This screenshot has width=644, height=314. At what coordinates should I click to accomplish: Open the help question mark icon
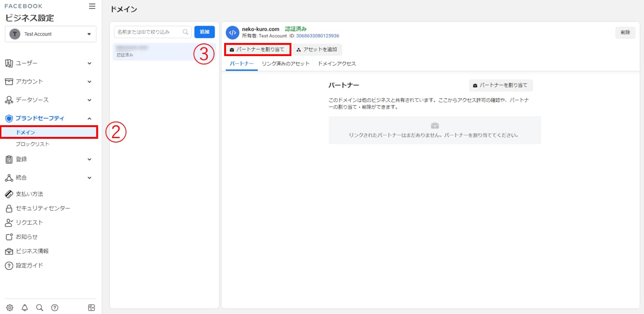pos(55,307)
